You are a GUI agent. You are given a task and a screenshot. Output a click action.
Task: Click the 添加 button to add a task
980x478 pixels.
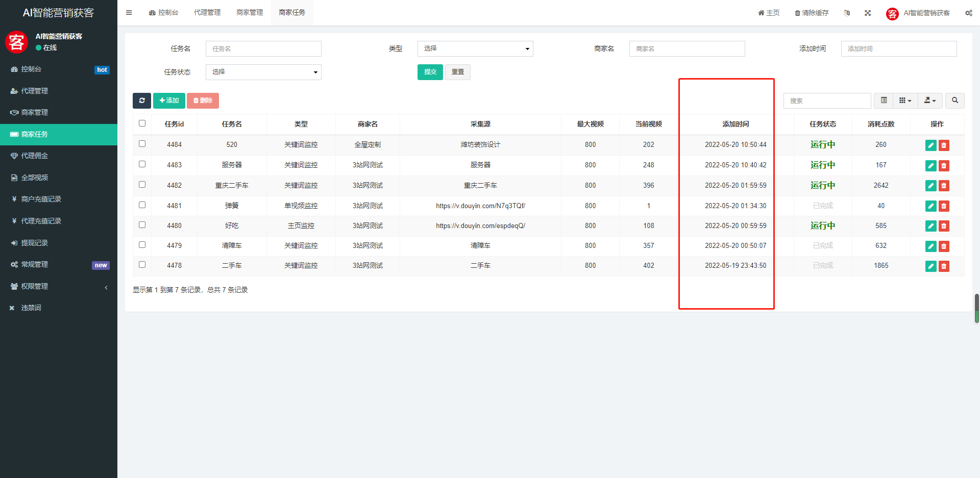point(169,100)
